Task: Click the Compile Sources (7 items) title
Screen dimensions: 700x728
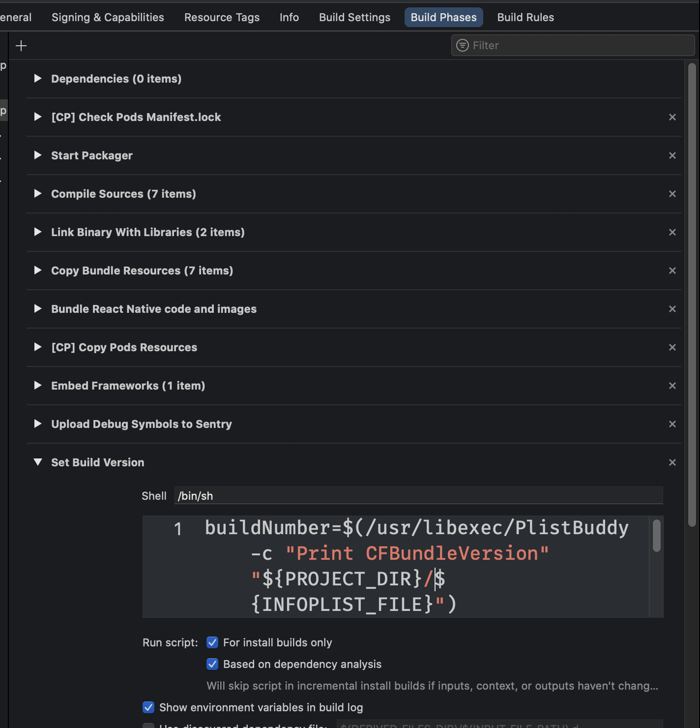Action: [x=123, y=194]
